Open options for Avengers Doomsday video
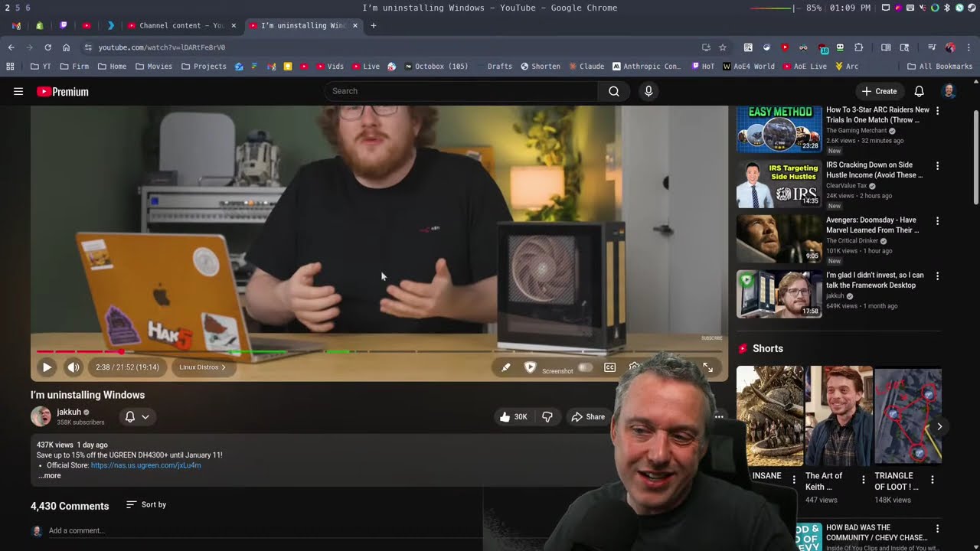The height and width of the screenshot is (551, 980). click(x=937, y=221)
